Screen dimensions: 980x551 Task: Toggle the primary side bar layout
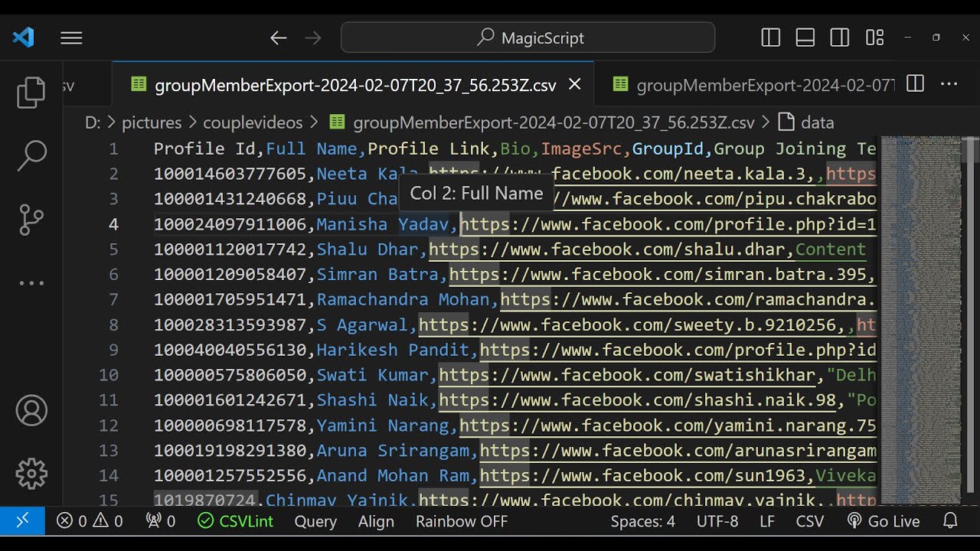pos(771,37)
